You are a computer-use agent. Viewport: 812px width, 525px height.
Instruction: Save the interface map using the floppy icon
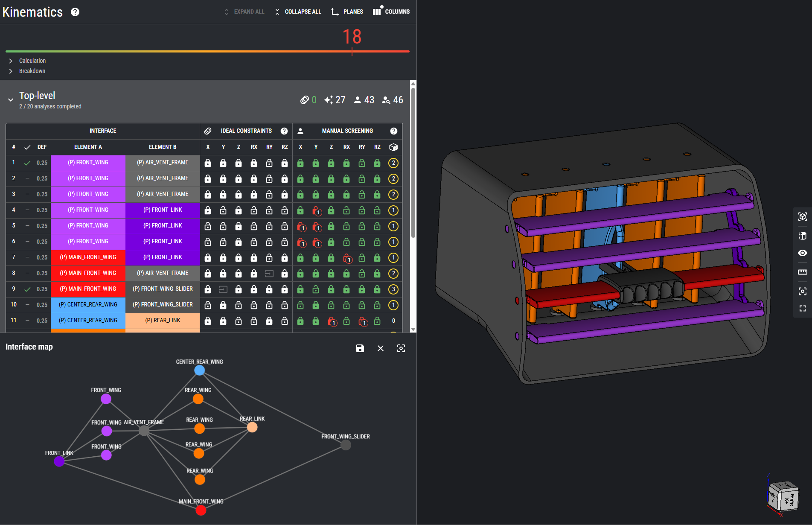pyautogui.click(x=360, y=348)
